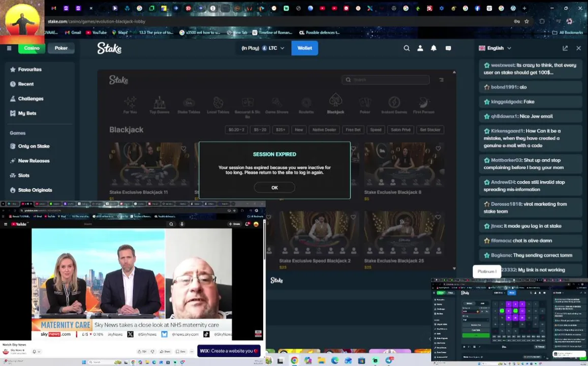Click the YouTube search magnifier button

(171, 224)
